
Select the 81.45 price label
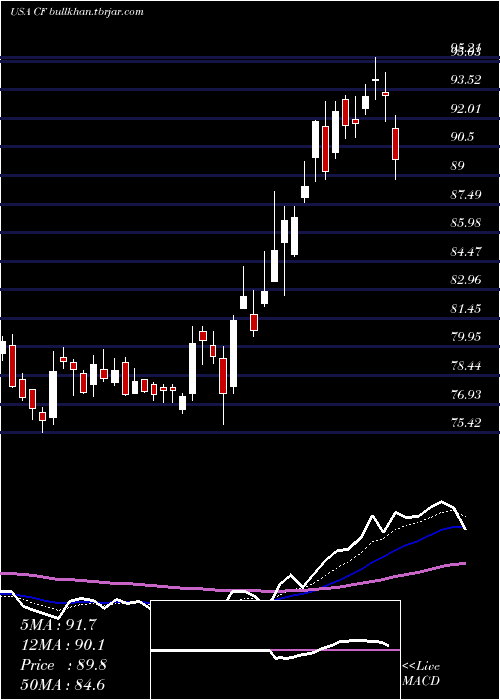tap(466, 308)
